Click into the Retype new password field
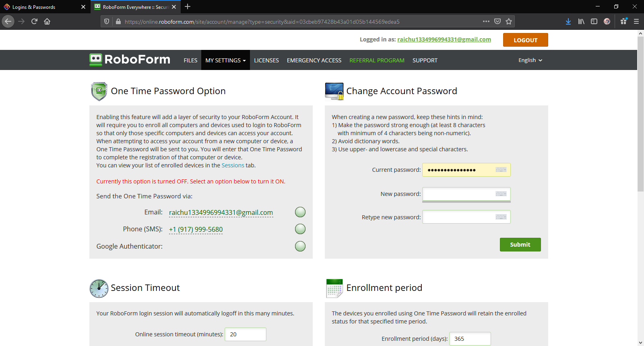The height and width of the screenshot is (346, 644). click(466, 217)
